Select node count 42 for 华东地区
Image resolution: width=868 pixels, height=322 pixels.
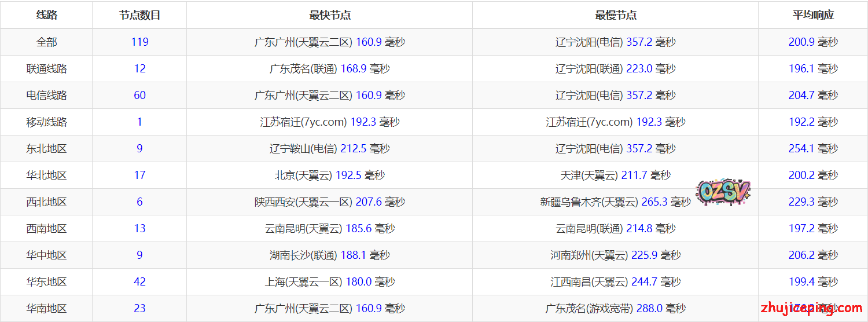click(139, 281)
